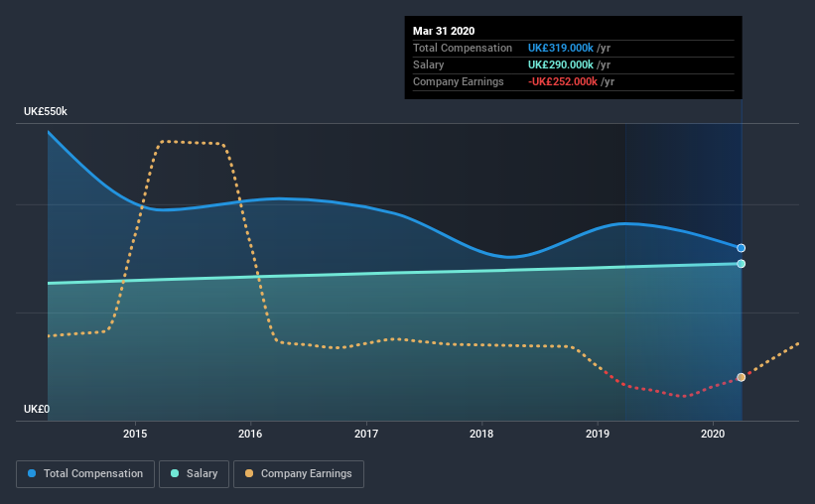This screenshot has height=504, width=815.
Task: Click the 2018 x-axis label
Action: pyautogui.click(x=481, y=434)
